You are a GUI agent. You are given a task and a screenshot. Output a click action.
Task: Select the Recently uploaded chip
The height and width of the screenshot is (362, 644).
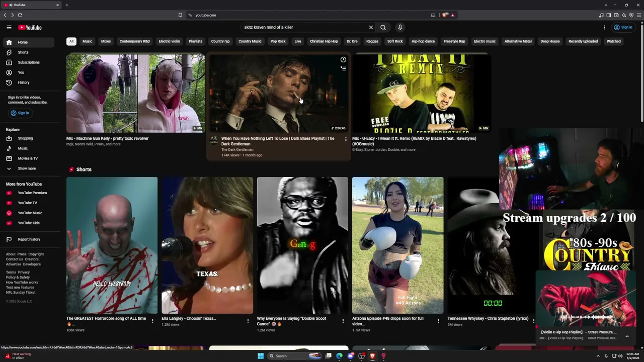coord(583,41)
